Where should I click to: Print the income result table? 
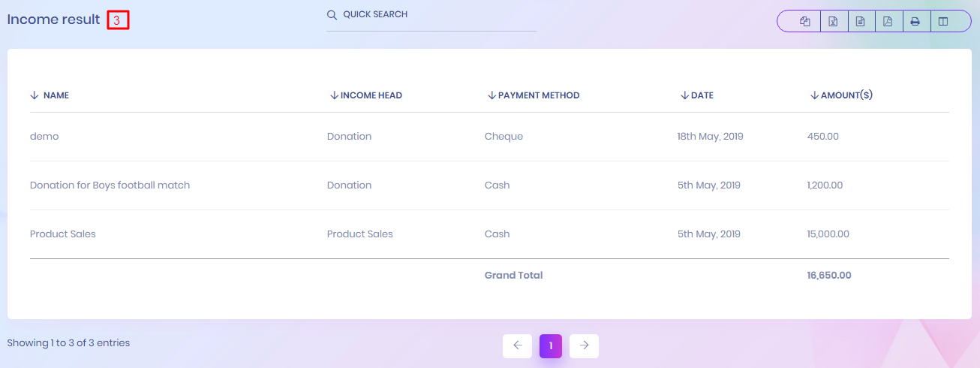[x=915, y=21]
